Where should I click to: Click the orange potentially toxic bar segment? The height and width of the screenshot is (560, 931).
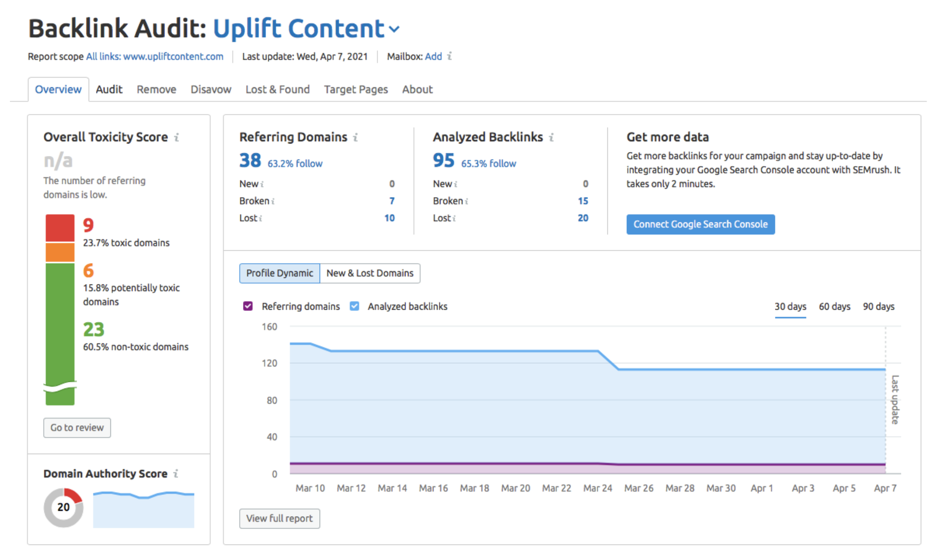[60, 252]
